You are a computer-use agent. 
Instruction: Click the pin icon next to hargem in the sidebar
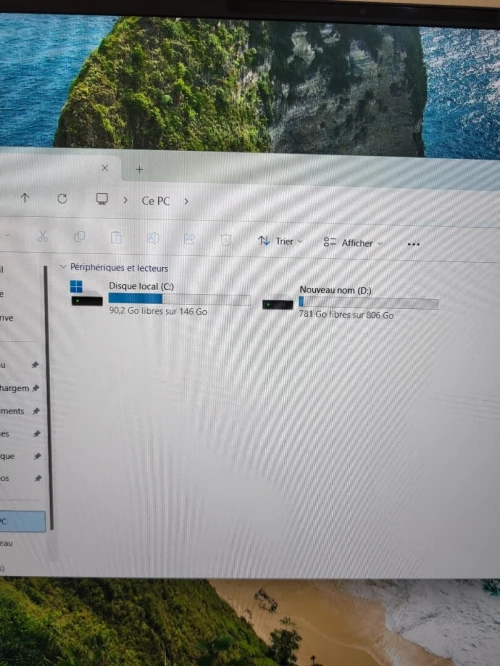[x=36, y=388]
